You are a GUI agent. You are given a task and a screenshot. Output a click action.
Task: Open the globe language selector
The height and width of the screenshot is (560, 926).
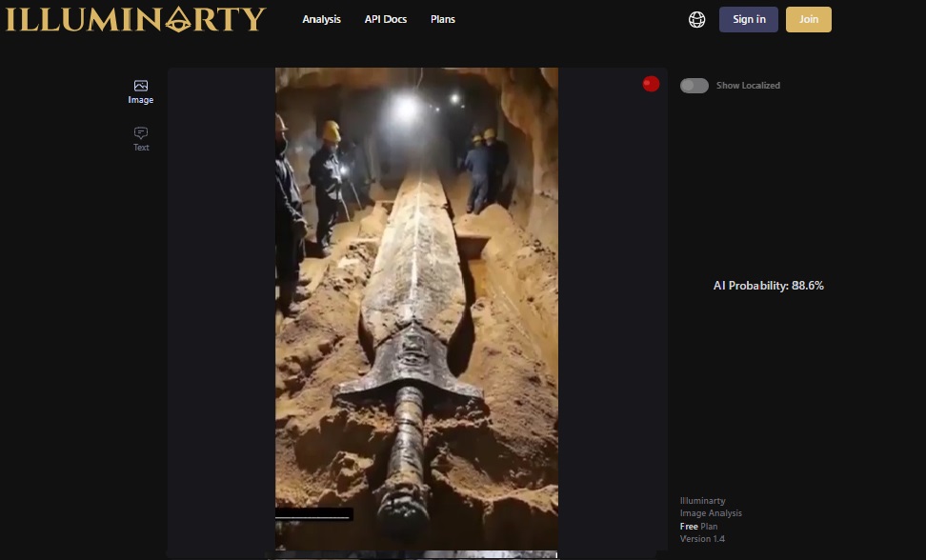click(x=696, y=20)
